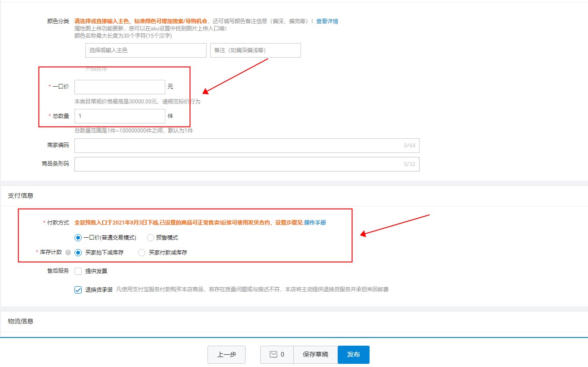Choose 买家付款减库存 inventory option
Screen dimensions: 588x367
coord(142,253)
